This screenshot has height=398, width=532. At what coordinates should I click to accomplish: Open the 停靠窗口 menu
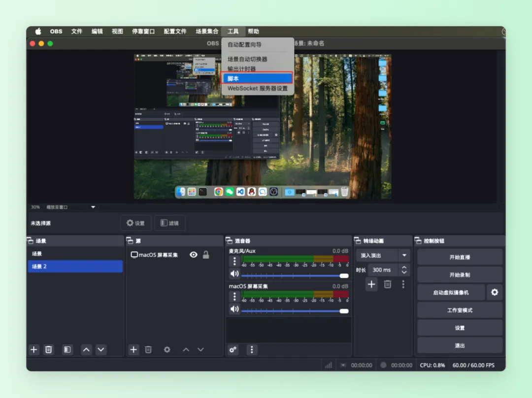pos(143,31)
